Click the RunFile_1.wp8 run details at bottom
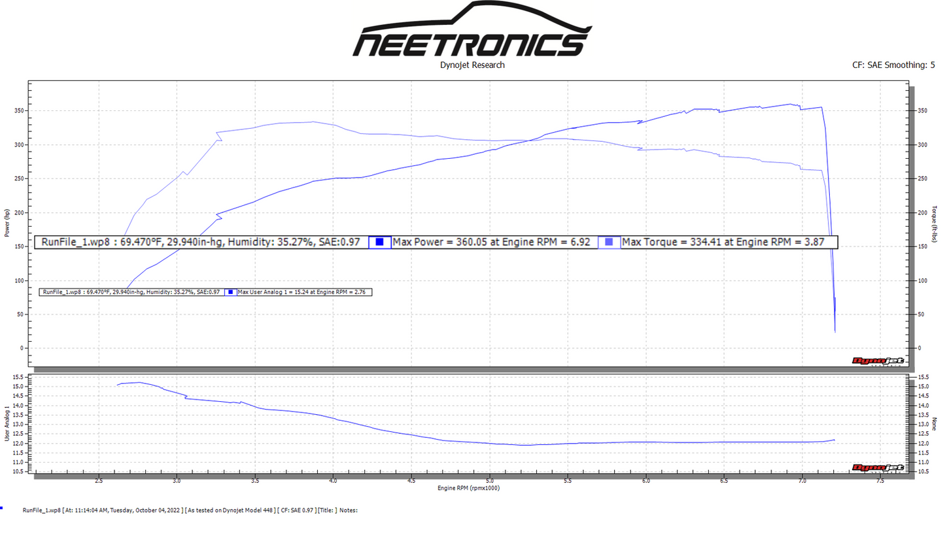945x560 pixels. [x=190, y=510]
